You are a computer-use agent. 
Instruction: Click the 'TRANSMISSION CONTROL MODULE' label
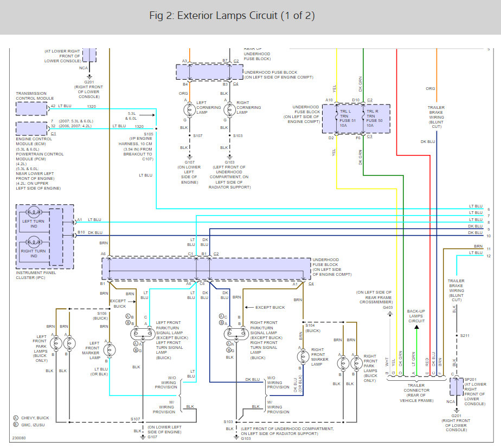35,96
